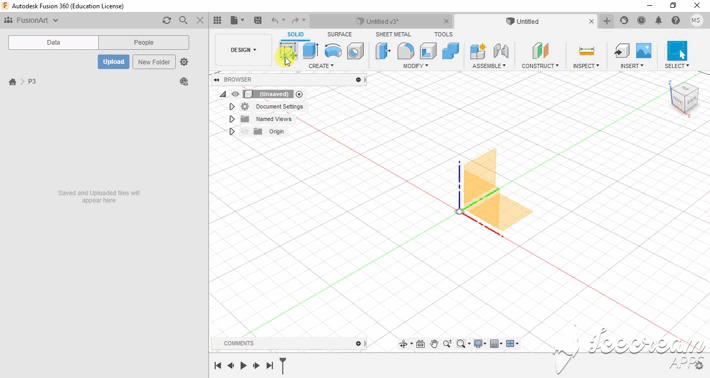Screen dimensions: 710x378
Task: Click the Save icon
Action: click(258, 20)
